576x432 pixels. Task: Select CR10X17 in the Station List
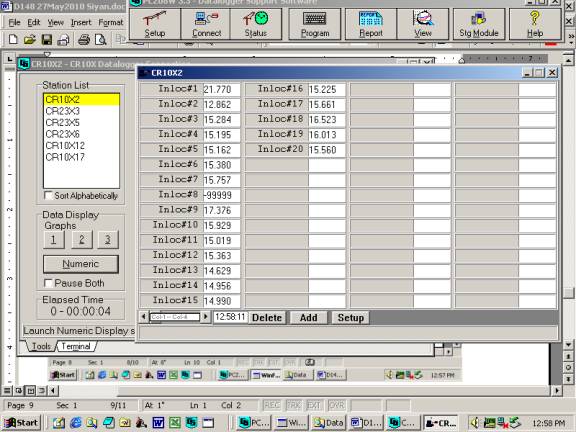82,157
